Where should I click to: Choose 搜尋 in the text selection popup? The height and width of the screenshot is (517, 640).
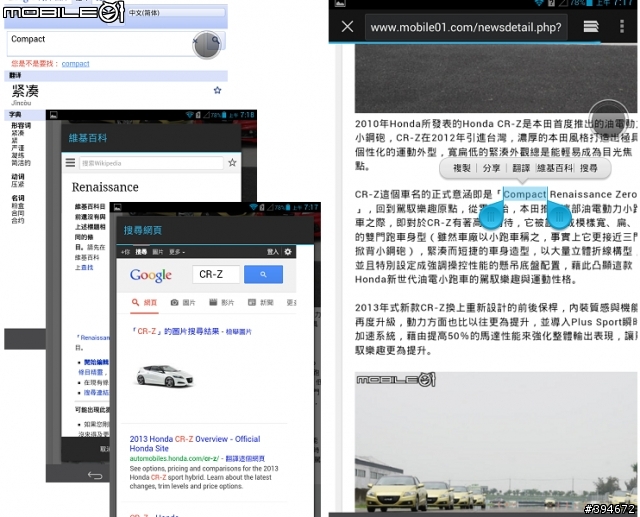coord(589,168)
